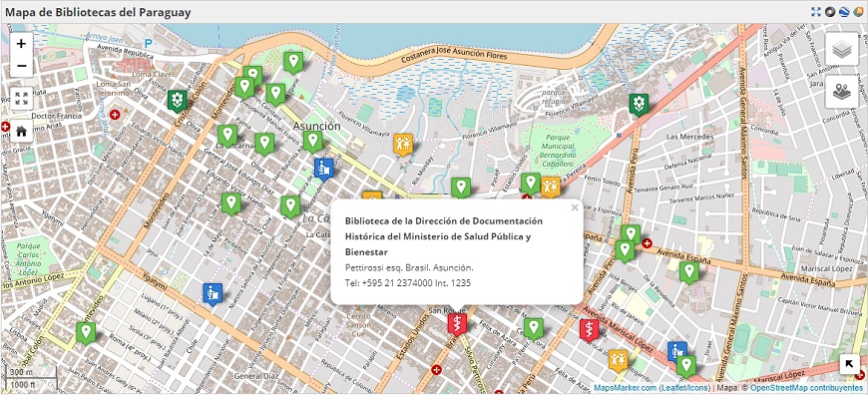
Task: Export to Google Earth KML icon
Action: tap(844, 12)
